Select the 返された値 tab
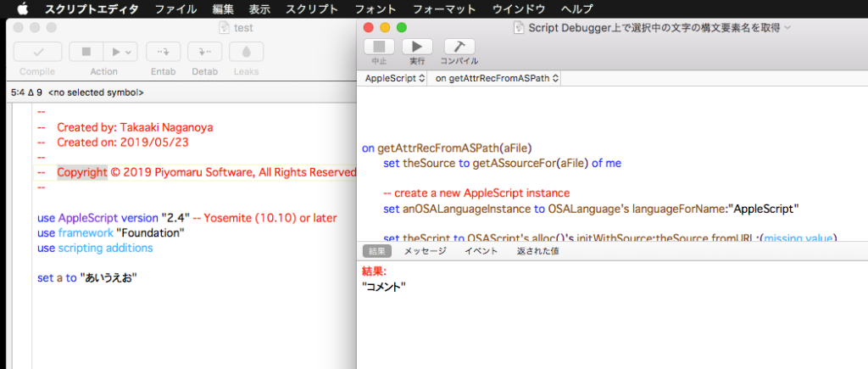Screen dimensions: 868x369 tap(537, 251)
